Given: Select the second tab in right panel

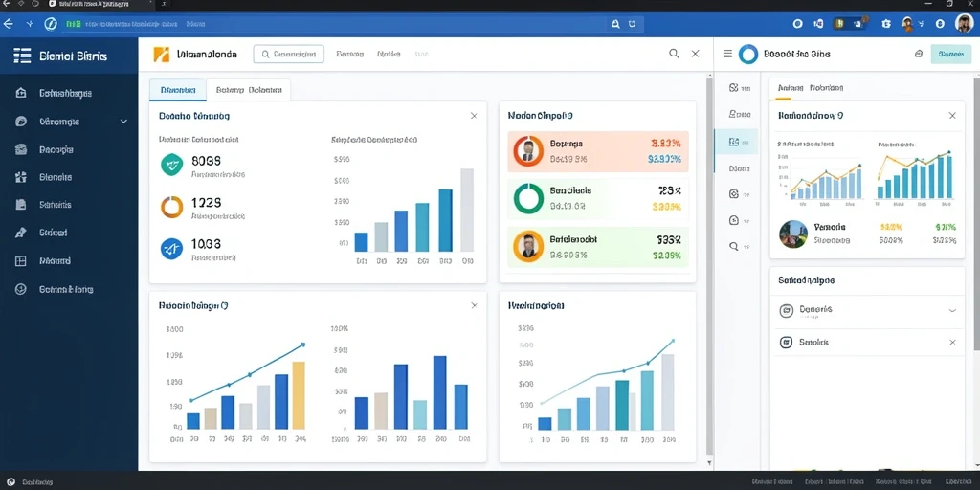Looking at the screenshot, I should [826, 88].
